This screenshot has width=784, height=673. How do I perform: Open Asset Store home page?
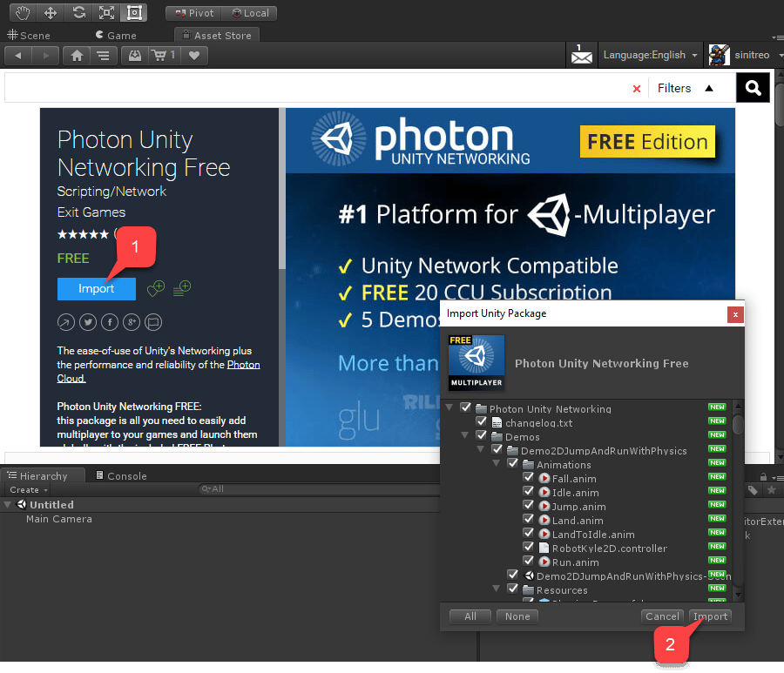click(77, 56)
